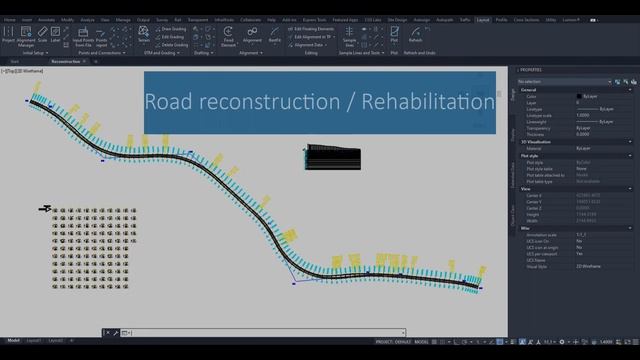Image resolution: width=640 pixels, height=360 pixels.
Task: Collapse the General properties section
Action: 630,90
